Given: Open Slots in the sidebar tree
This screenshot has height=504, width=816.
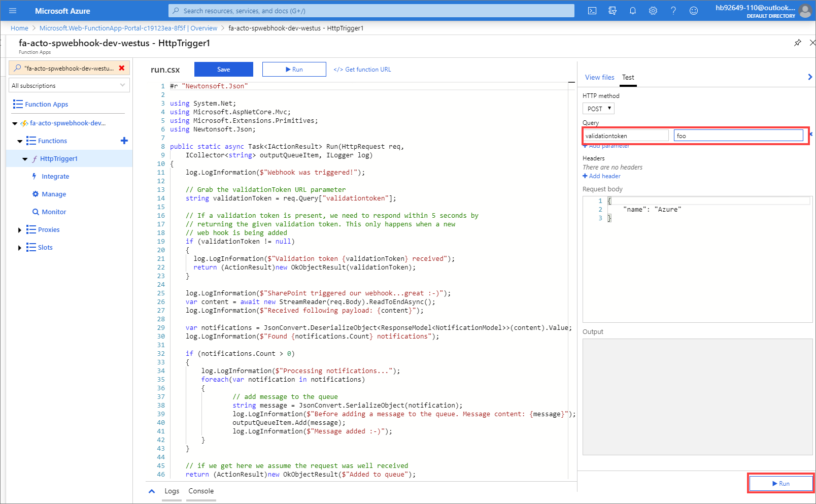Looking at the screenshot, I should (45, 247).
